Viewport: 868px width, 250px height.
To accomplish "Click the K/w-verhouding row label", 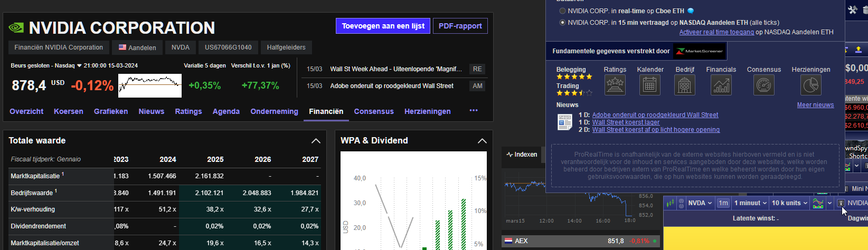I will [x=33, y=209].
